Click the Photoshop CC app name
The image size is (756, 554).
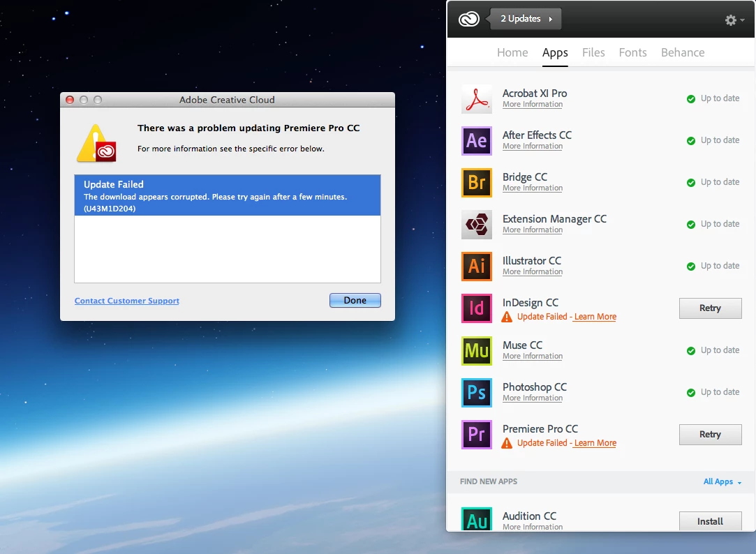[x=534, y=387]
